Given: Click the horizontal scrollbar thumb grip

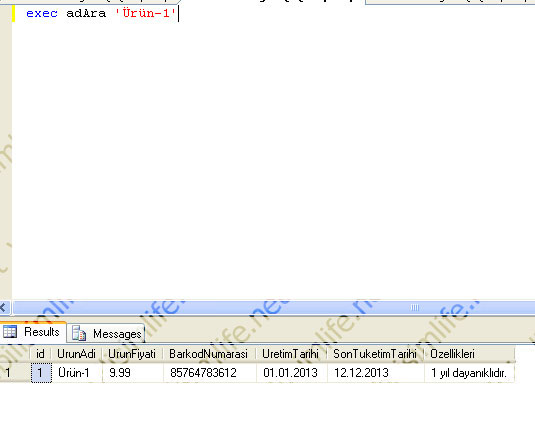Looking at the screenshot, I should click(x=415, y=308).
